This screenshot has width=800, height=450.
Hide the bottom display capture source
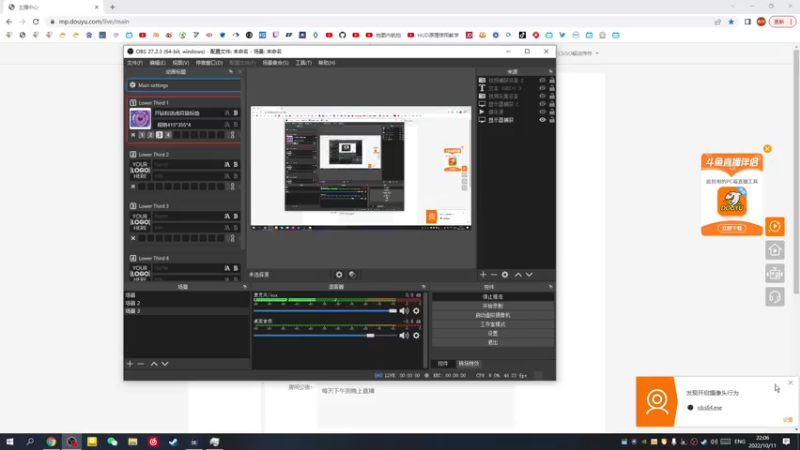(x=542, y=120)
